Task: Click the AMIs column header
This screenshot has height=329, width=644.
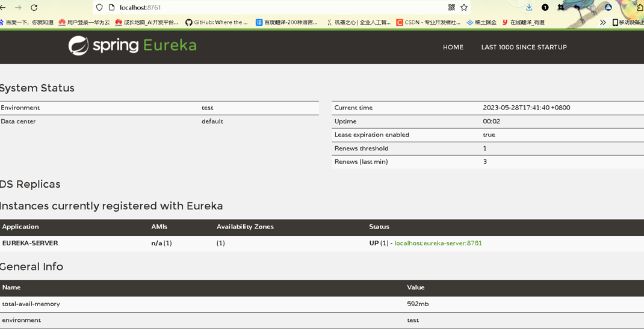Action: point(159,226)
